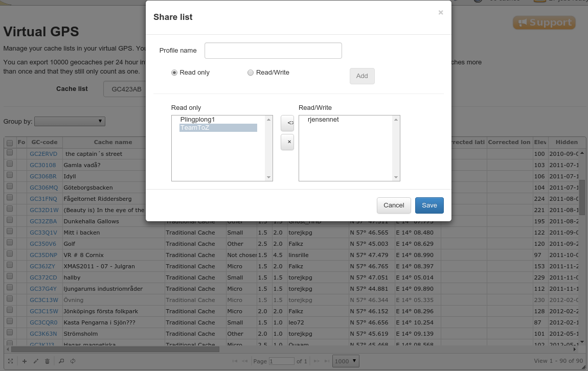Image resolution: width=588 pixels, height=371 pixels.
Task: Open the Cache list GC423AB dropdown
Action: click(x=125, y=89)
